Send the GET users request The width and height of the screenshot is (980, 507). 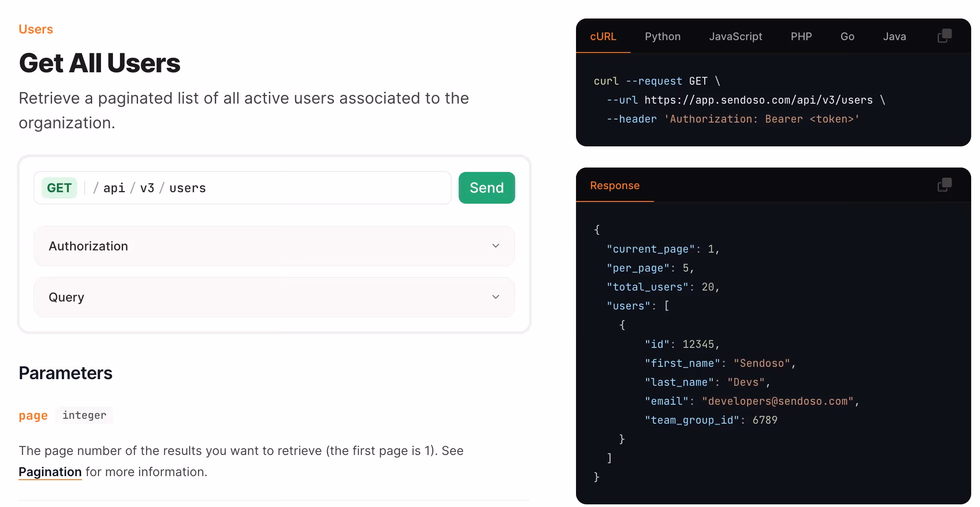point(486,188)
